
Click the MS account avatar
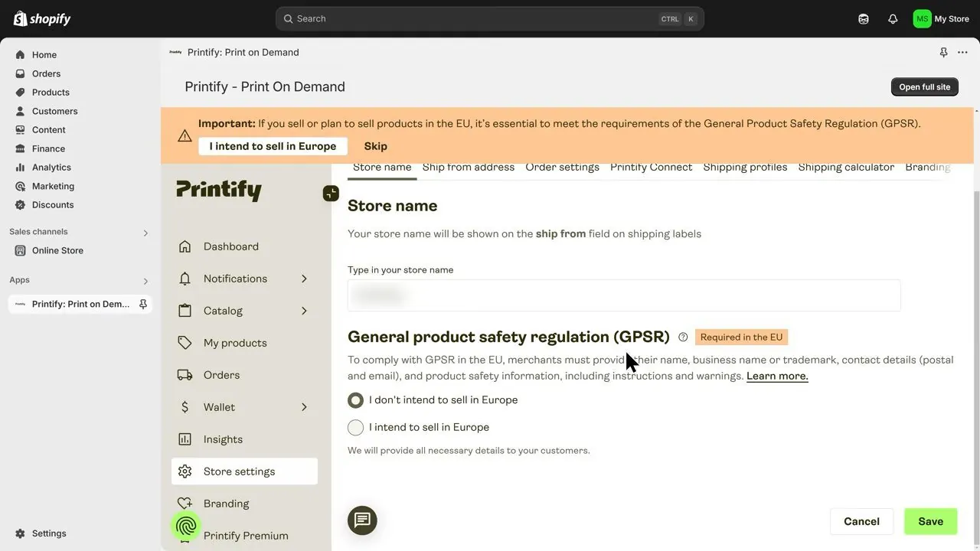pos(922,19)
